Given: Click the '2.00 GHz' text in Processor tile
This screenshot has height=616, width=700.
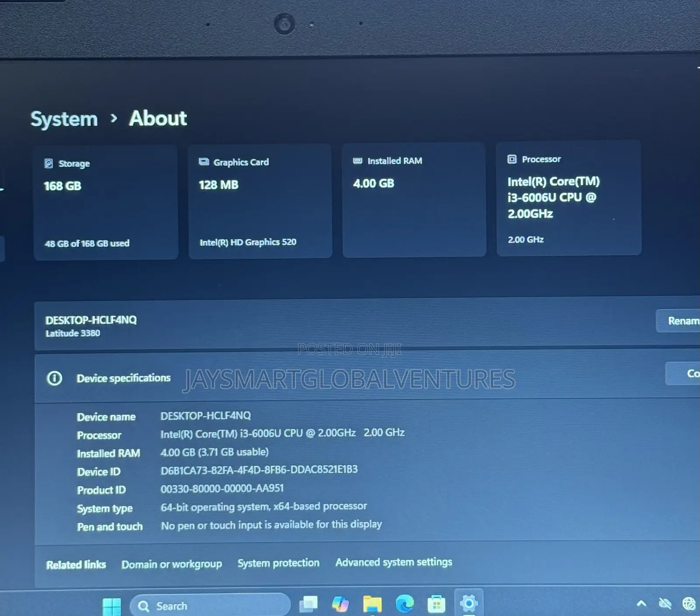Looking at the screenshot, I should (526, 240).
